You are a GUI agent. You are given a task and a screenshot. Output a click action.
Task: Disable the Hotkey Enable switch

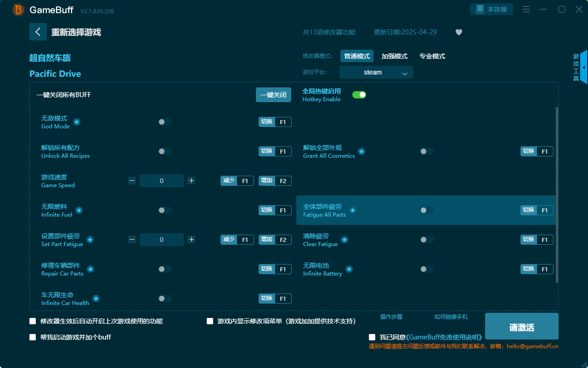[x=359, y=94]
